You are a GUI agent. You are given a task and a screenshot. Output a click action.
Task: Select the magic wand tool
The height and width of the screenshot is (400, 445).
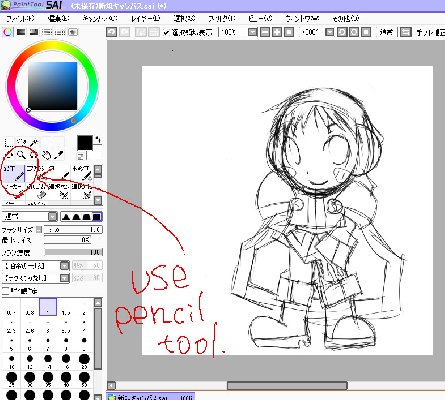coord(34,143)
